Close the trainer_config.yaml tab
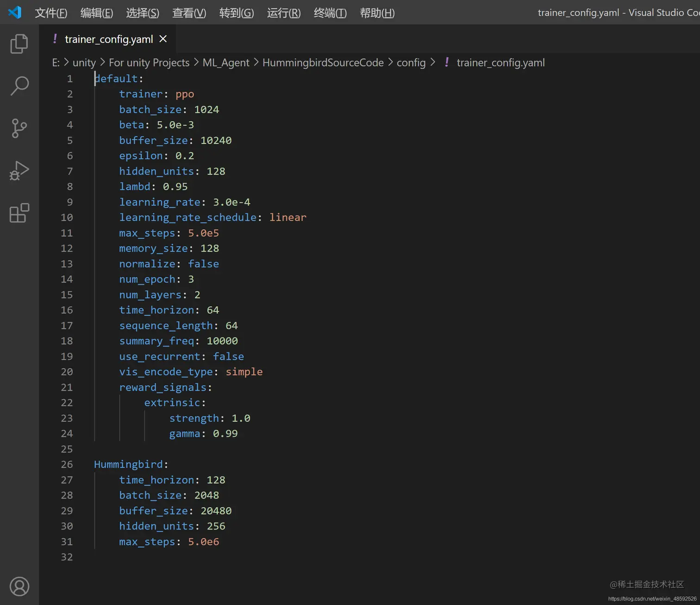 (163, 39)
